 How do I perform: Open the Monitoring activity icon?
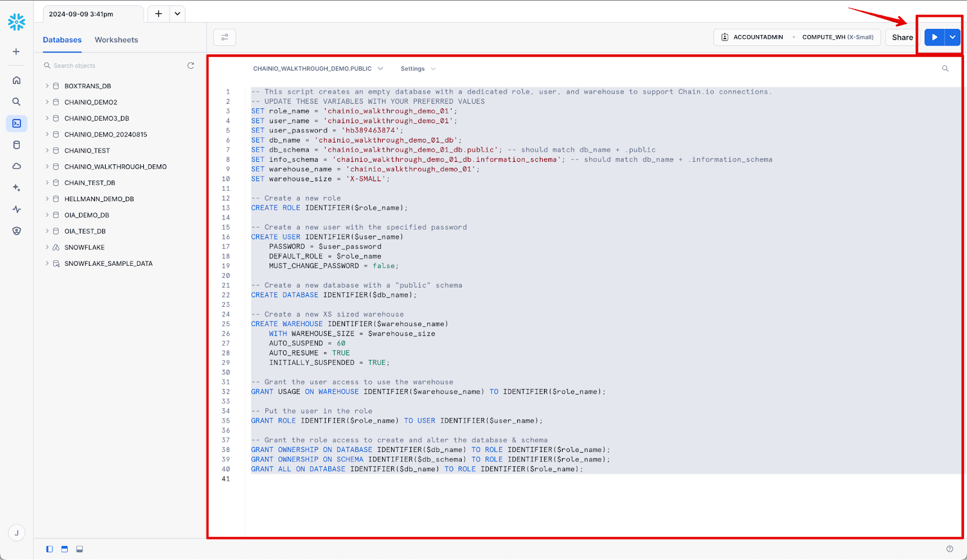(16, 210)
